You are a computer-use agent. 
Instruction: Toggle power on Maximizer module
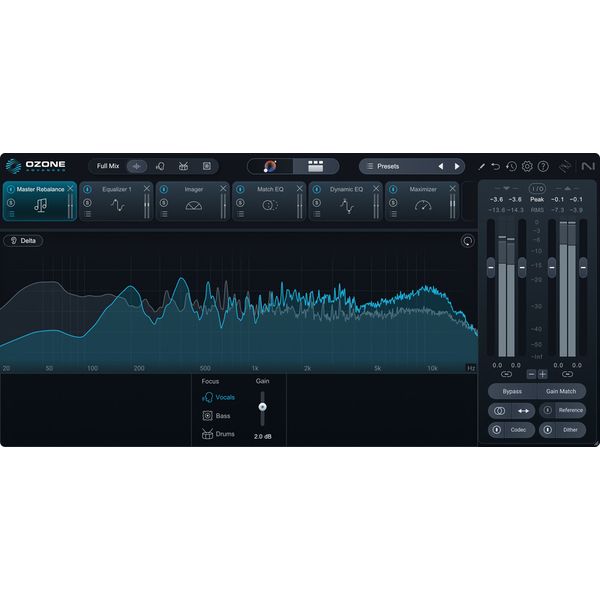tap(393, 189)
